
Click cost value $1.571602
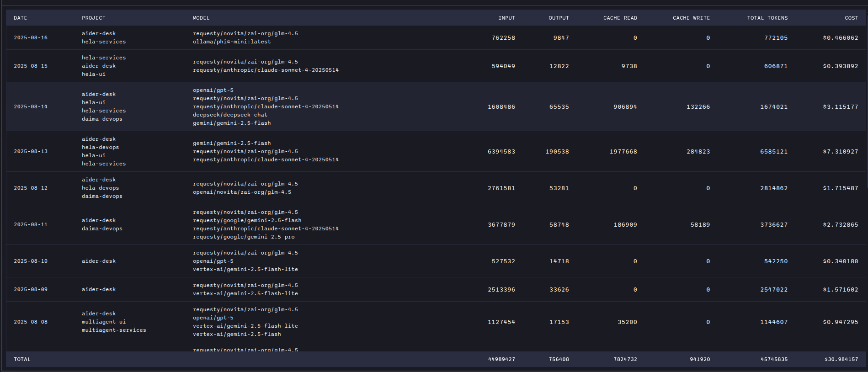tap(840, 289)
